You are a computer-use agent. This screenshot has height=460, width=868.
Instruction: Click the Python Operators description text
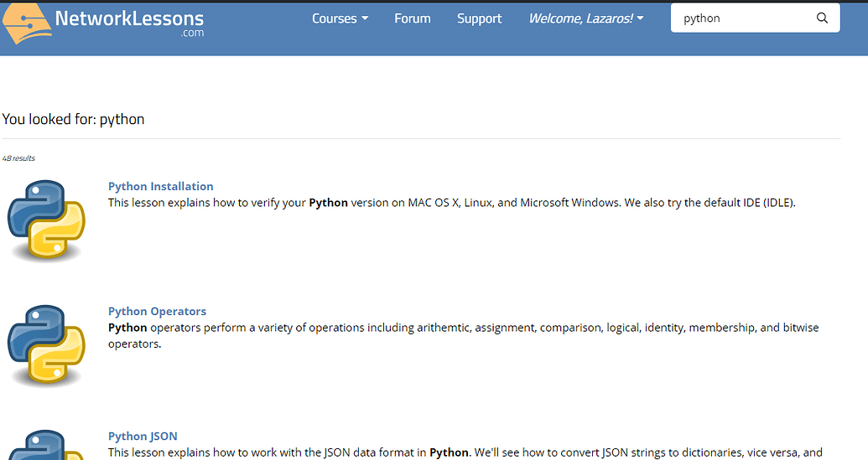[x=463, y=336]
